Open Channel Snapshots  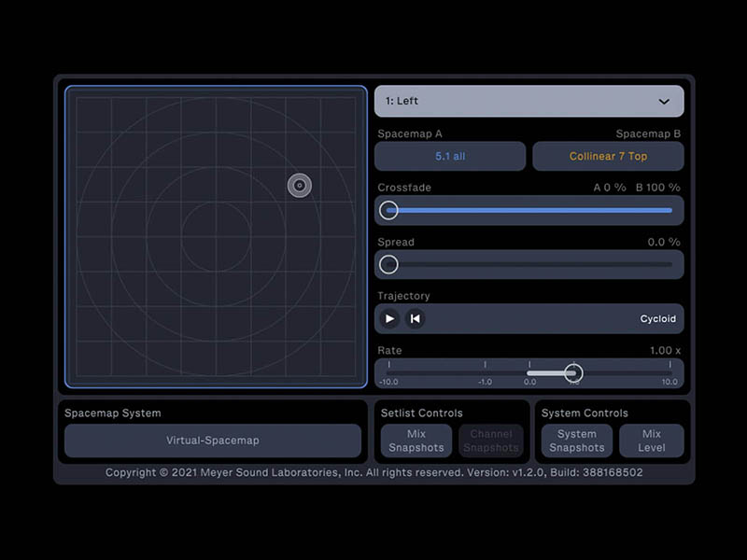click(x=491, y=441)
